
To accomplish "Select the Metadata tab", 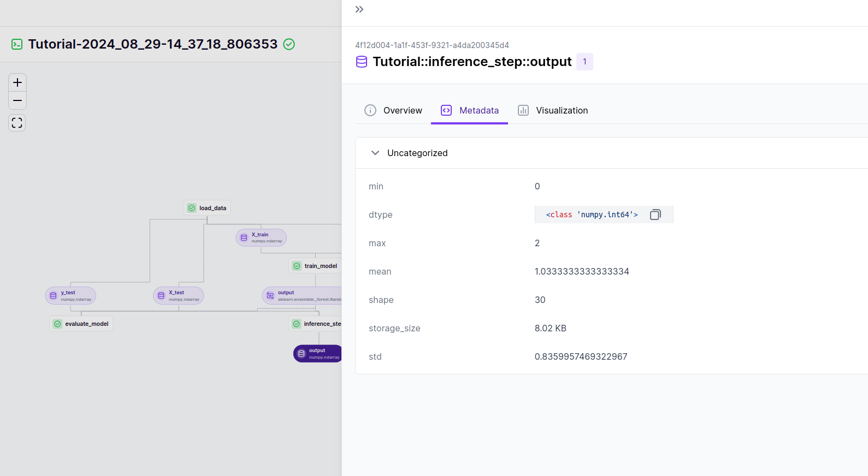I will click(470, 110).
